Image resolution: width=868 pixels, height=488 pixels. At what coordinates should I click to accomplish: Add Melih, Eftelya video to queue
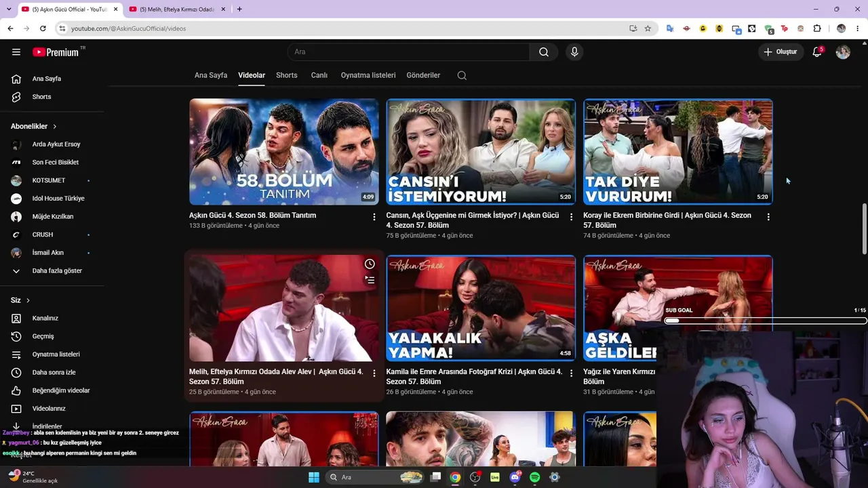(370, 279)
